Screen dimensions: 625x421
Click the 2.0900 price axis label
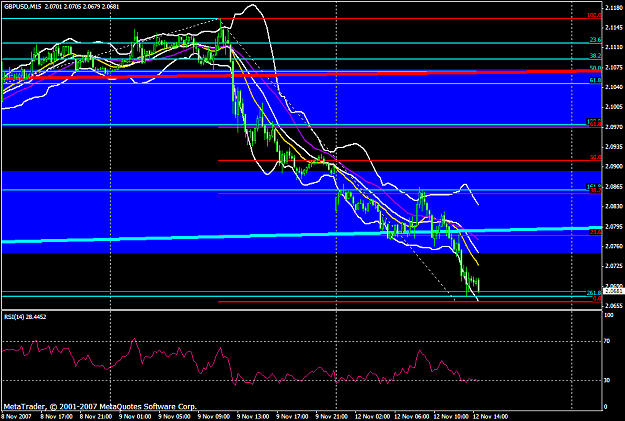(612, 166)
